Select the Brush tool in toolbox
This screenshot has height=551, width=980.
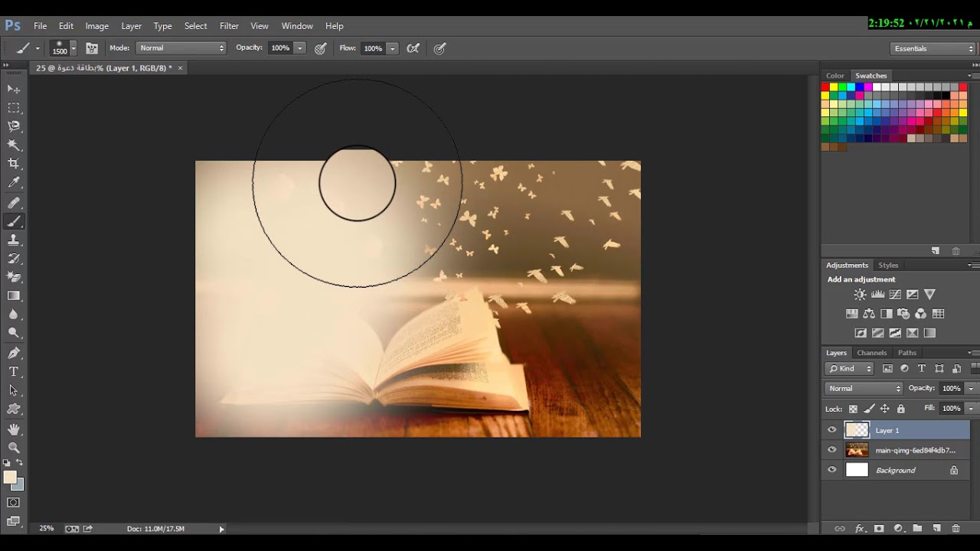click(14, 222)
